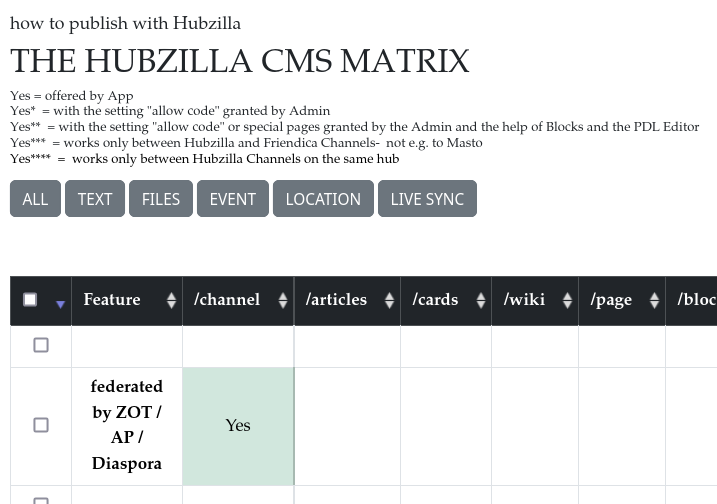Filter matrix by EVENT
This screenshot has width=717, height=504.
coord(233,199)
